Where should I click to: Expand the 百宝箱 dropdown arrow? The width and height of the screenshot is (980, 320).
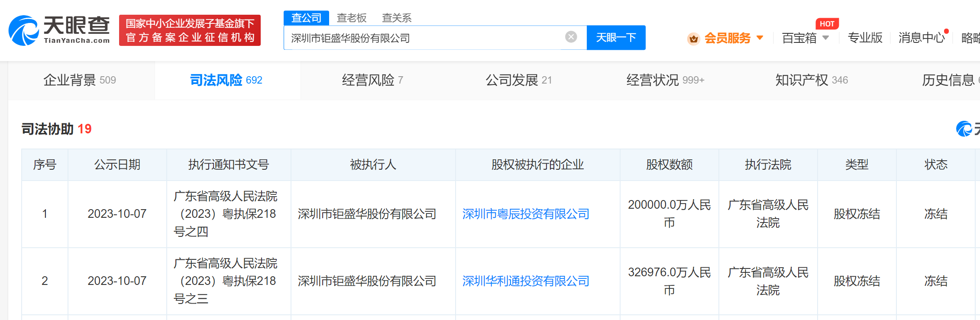click(825, 38)
